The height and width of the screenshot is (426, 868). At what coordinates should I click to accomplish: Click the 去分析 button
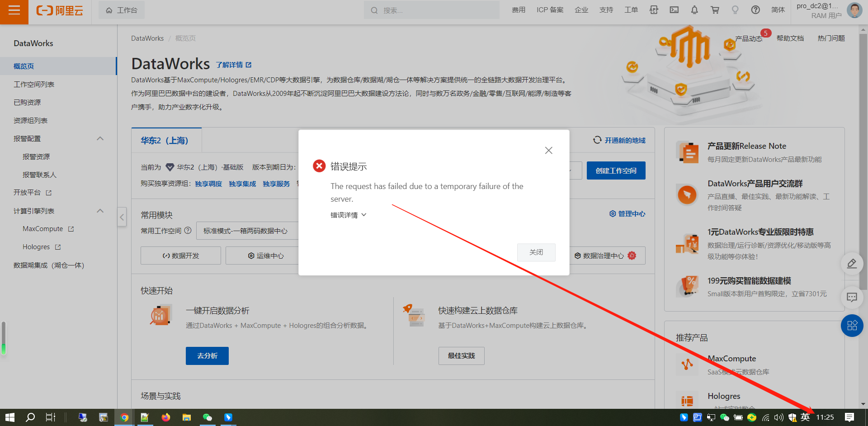coord(207,356)
